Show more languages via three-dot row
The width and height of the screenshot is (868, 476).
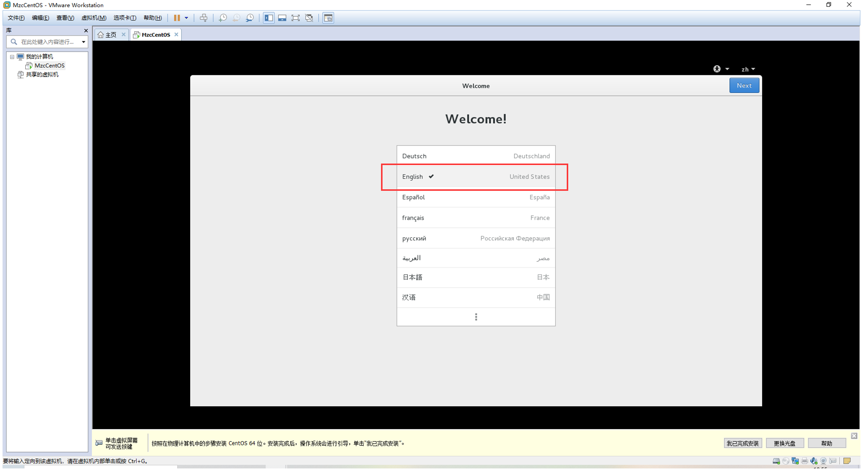tap(476, 318)
